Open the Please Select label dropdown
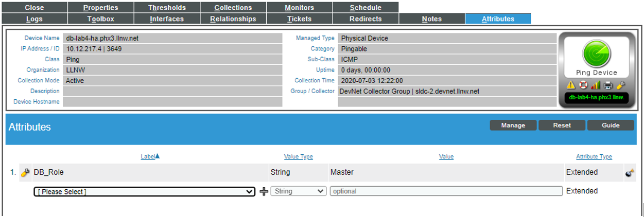 tap(144, 192)
